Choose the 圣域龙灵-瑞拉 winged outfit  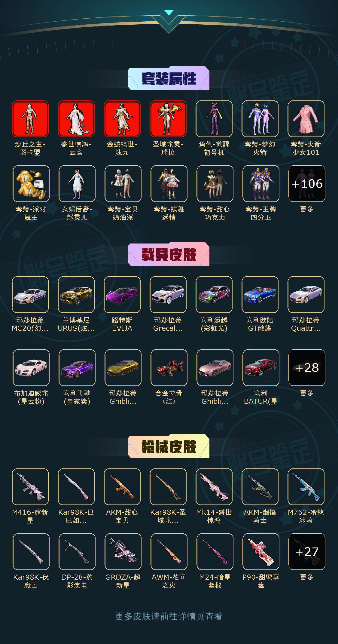[x=168, y=119]
